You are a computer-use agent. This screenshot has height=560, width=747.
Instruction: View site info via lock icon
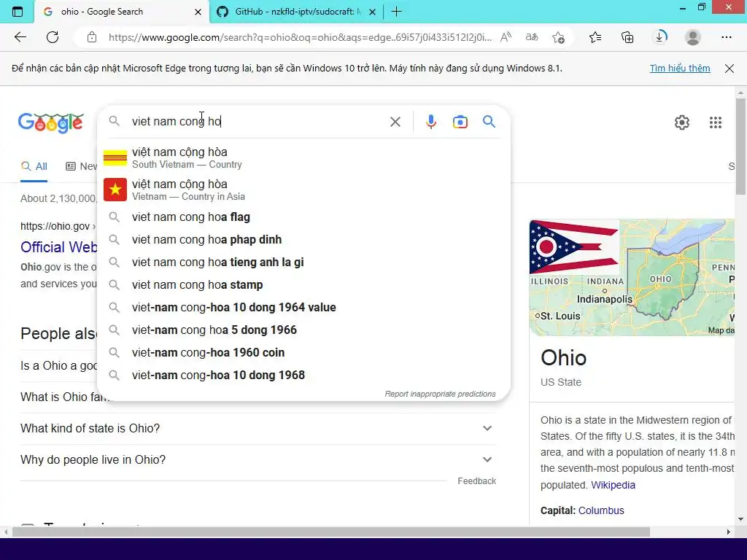click(92, 37)
